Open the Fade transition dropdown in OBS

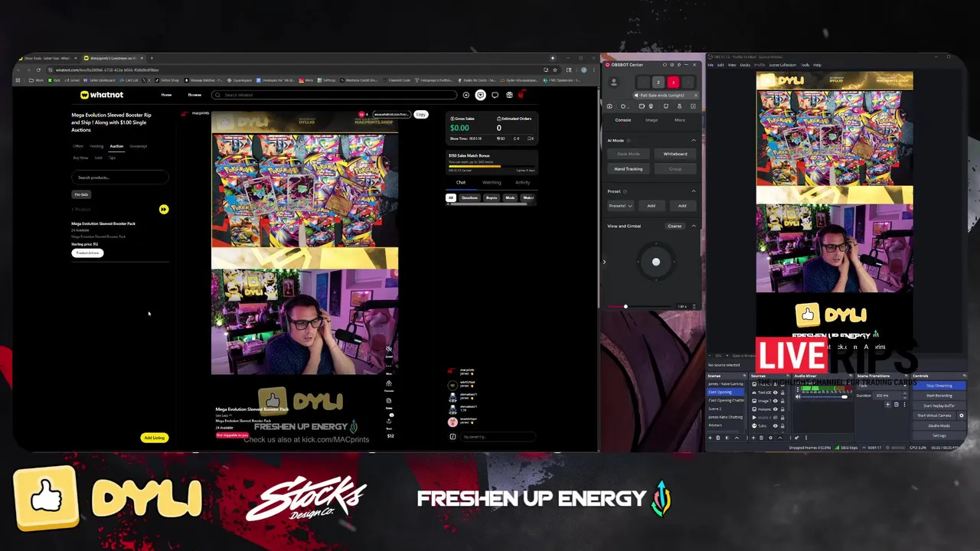click(x=881, y=386)
